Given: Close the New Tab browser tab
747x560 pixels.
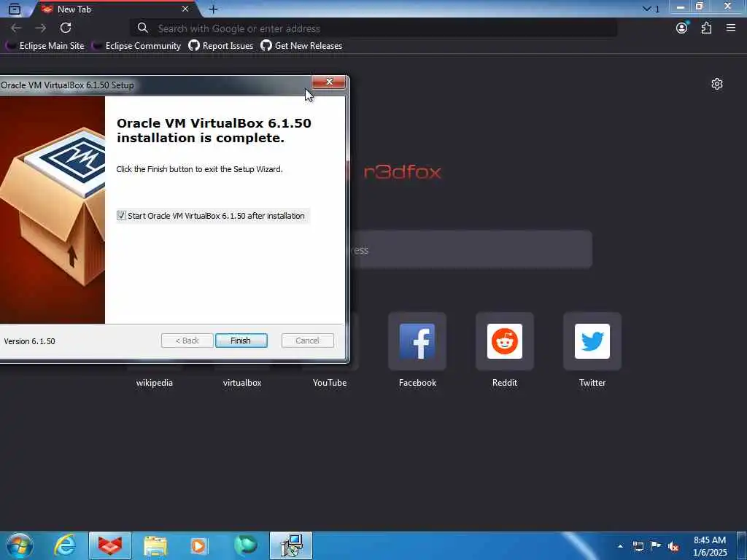Looking at the screenshot, I should 185,9.
